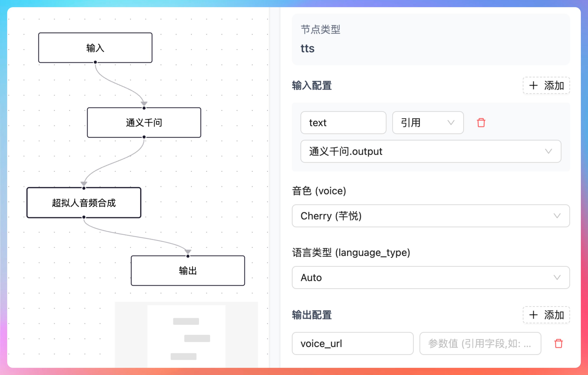Image resolution: width=588 pixels, height=375 pixels.
Task: Delete the text input parameter row
Action: (481, 123)
